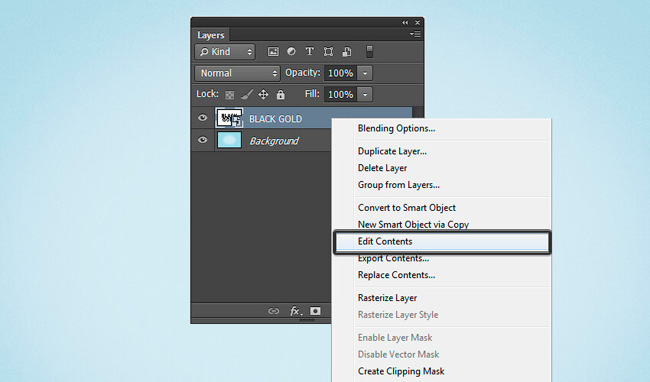Screen dimensions: 650x382
Task: Filter for shape layers icon
Action: 328,51
